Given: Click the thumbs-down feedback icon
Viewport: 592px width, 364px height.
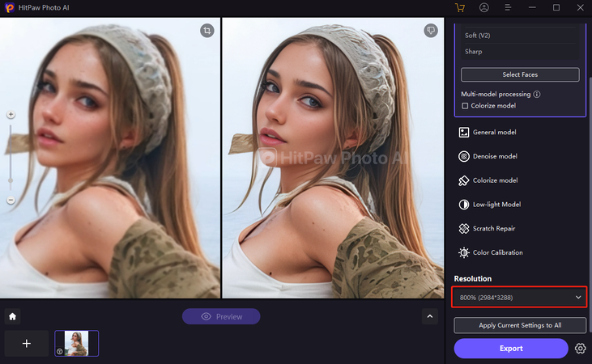Looking at the screenshot, I should [x=431, y=31].
